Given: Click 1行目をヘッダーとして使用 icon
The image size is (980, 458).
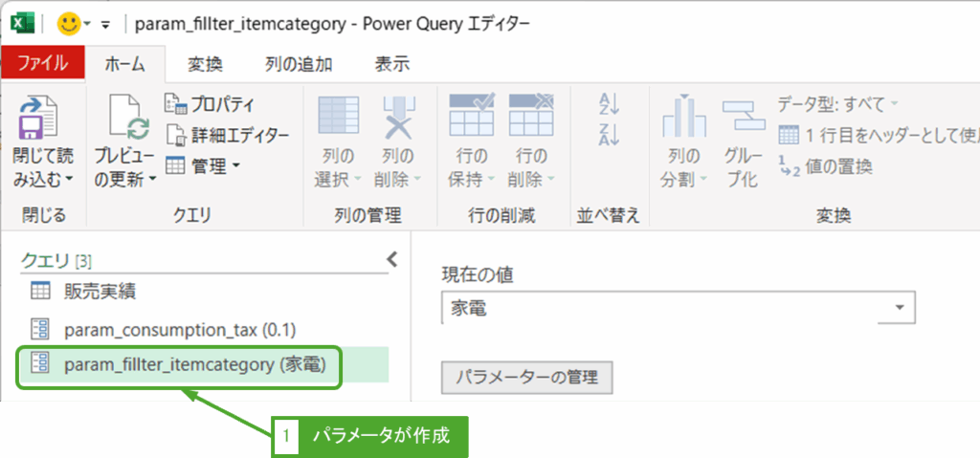Looking at the screenshot, I should pyautogui.click(x=789, y=135).
